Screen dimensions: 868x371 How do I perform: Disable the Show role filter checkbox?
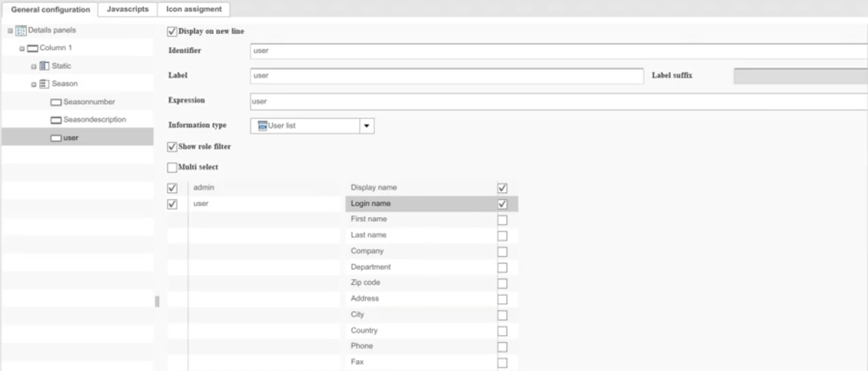(172, 147)
